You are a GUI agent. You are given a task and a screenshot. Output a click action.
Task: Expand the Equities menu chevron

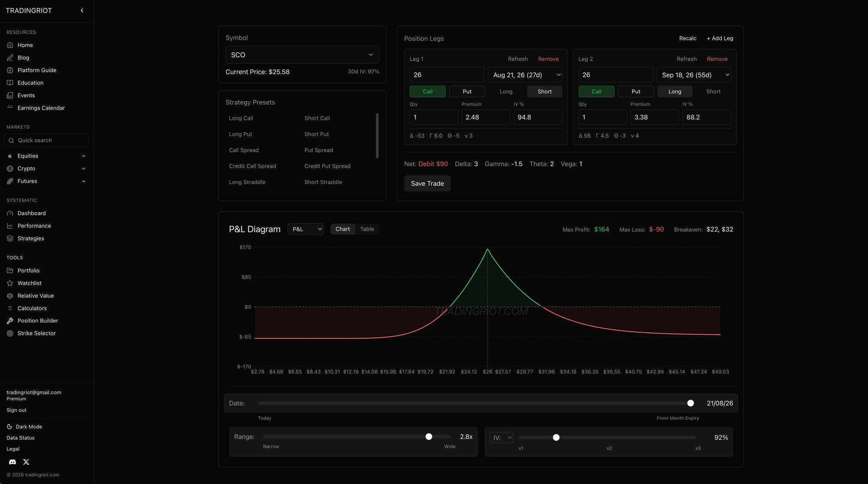[84, 156]
